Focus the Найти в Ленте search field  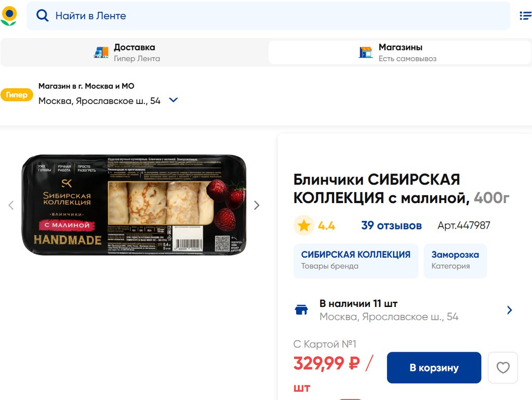268,16
